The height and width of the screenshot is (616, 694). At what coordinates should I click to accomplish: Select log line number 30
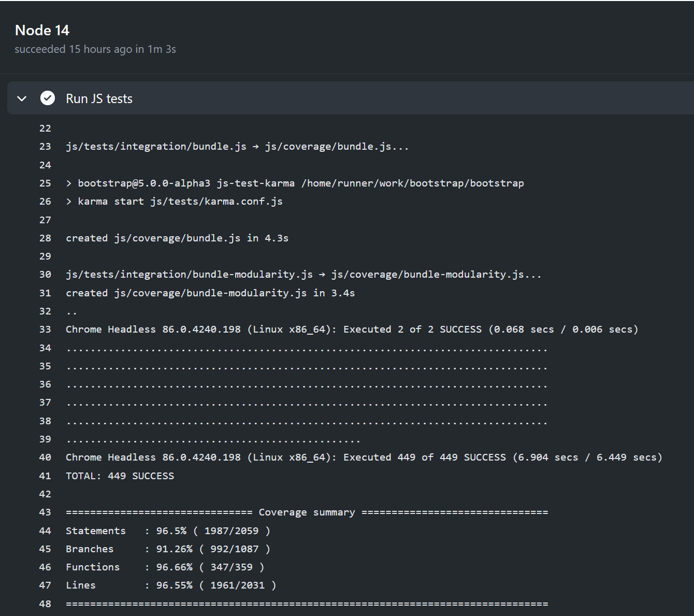point(45,274)
